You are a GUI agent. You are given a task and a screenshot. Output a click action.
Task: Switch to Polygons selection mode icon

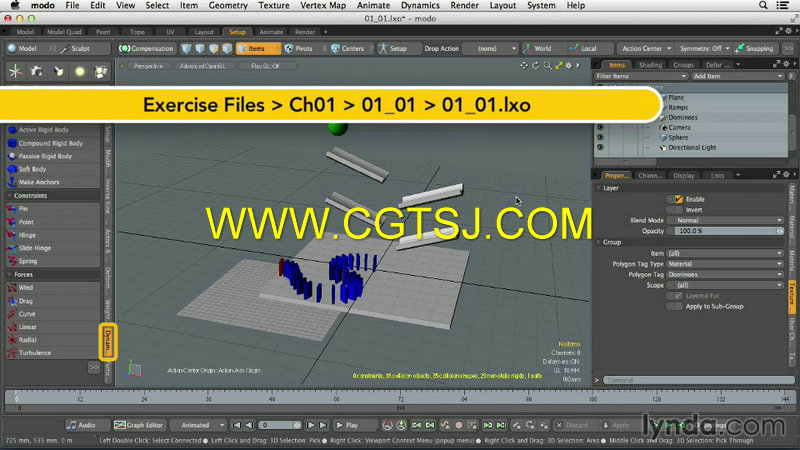(x=214, y=48)
